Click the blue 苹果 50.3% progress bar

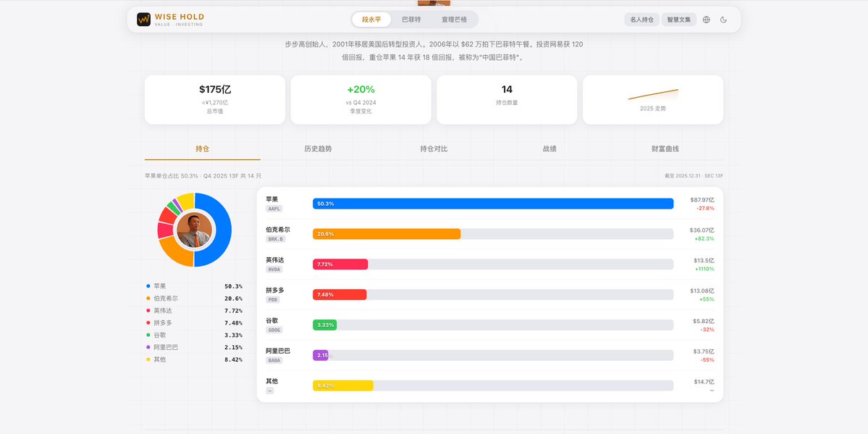492,204
